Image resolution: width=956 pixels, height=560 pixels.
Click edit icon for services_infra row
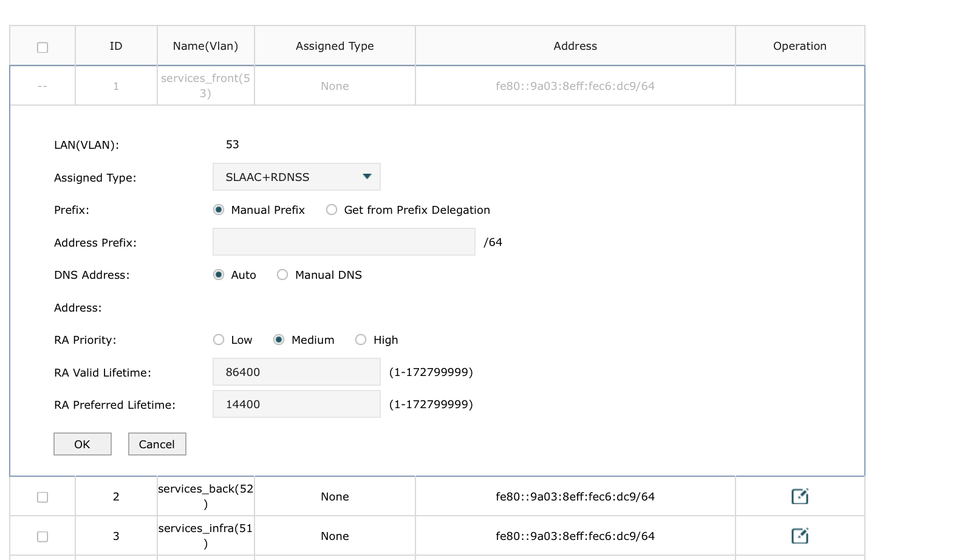tap(799, 536)
